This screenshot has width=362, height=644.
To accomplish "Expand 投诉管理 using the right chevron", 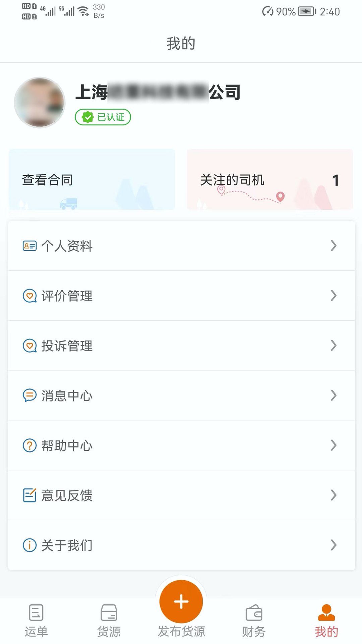I will [334, 345].
